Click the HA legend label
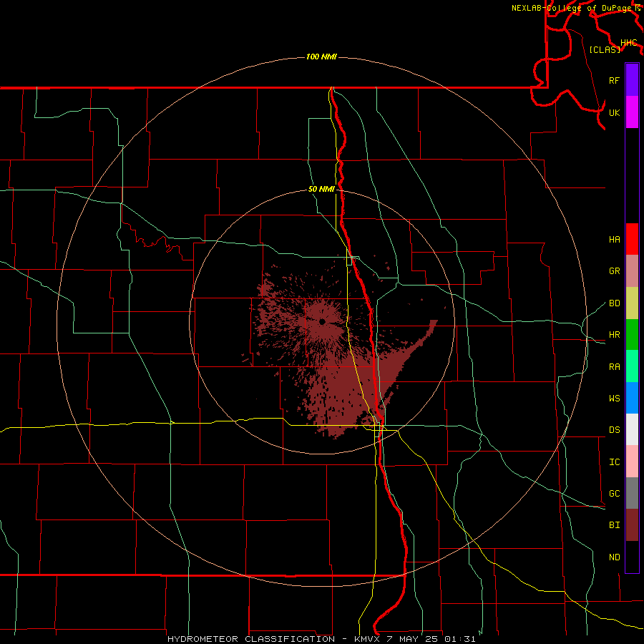 pos(614,239)
